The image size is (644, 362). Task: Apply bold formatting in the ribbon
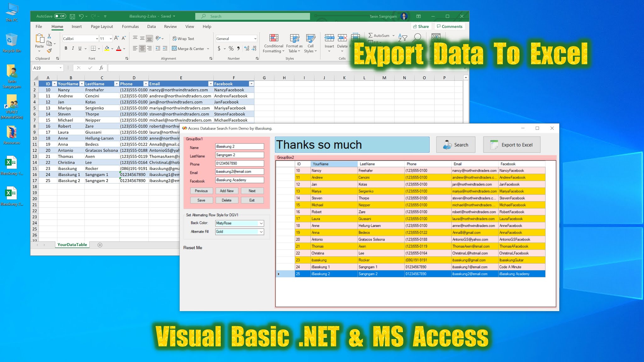66,48
